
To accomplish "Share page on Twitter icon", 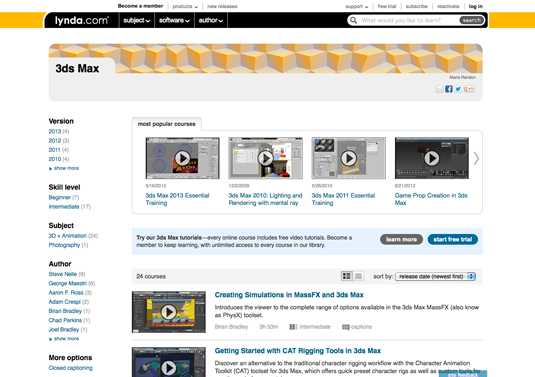I will click(458, 89).
